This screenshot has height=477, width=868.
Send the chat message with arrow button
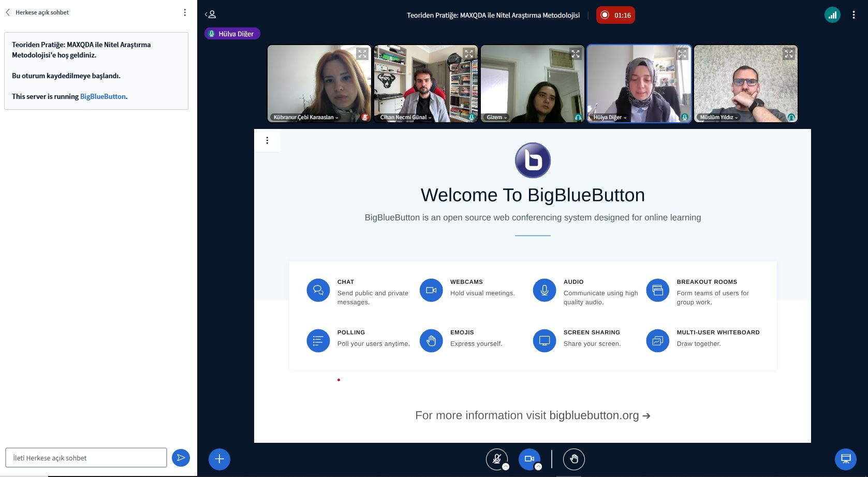[181, 458]
